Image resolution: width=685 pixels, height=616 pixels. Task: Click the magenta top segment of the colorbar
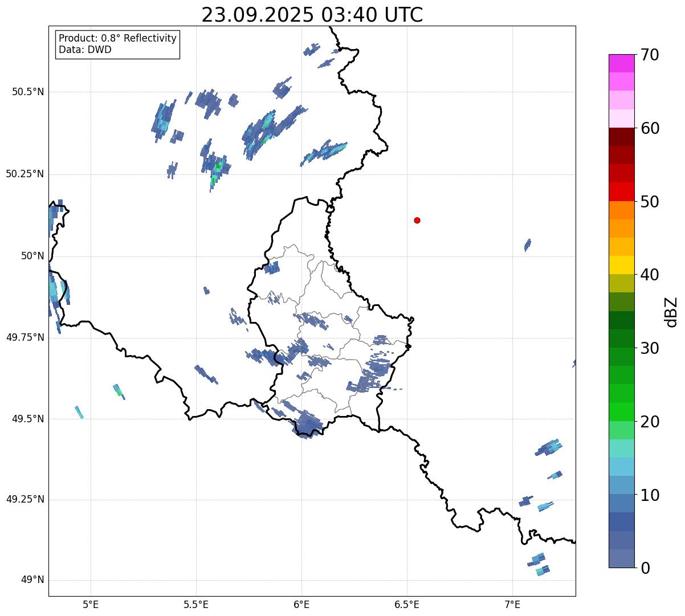click(621, 63)
